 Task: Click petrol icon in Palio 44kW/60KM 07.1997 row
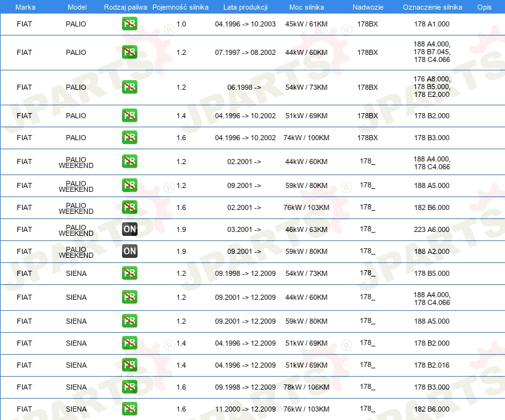click(129, 52)
